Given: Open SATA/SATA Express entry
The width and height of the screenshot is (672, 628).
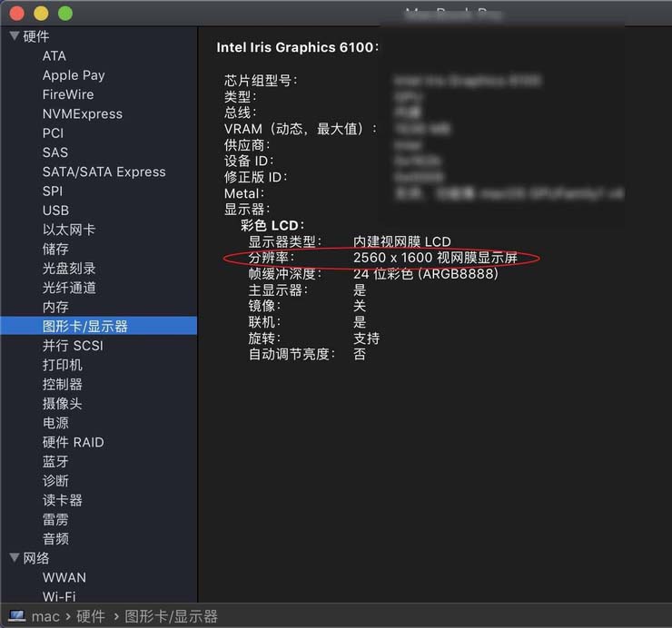Looking at the screenshot, I should 104,172.
